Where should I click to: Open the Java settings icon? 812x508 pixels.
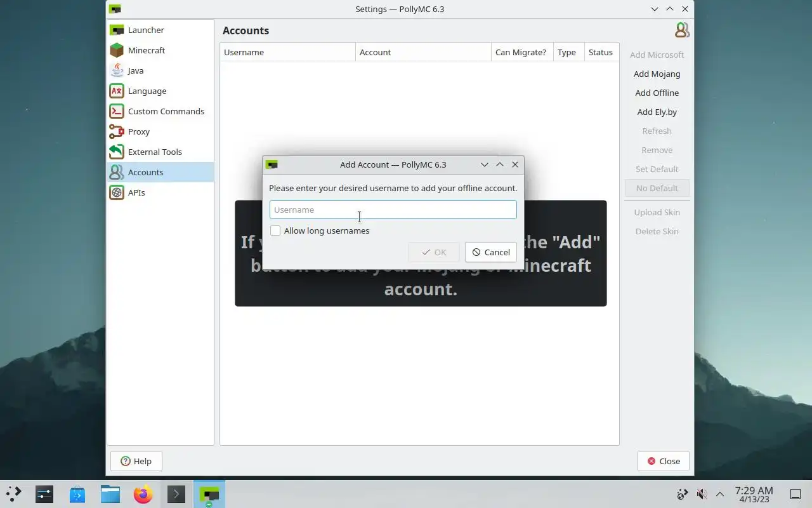point(117,70)
